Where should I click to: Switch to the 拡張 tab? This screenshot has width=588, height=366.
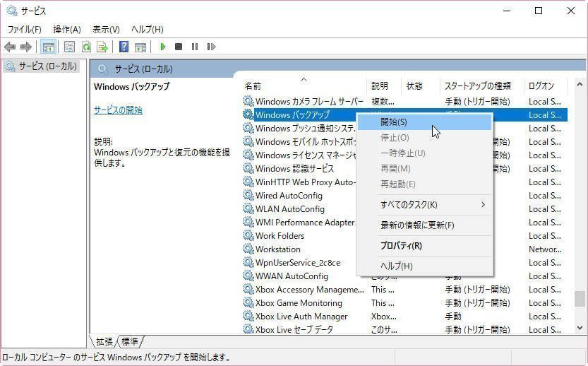[104, 341]
